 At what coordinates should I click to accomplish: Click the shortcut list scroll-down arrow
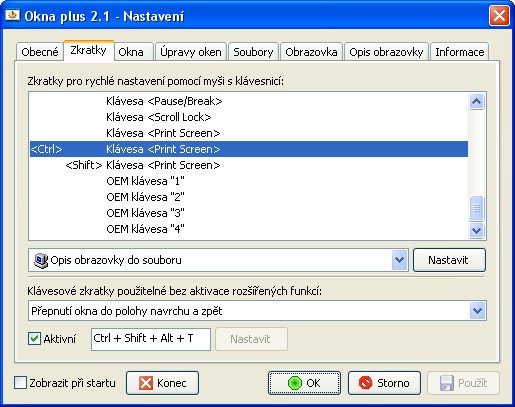(476, 230)
